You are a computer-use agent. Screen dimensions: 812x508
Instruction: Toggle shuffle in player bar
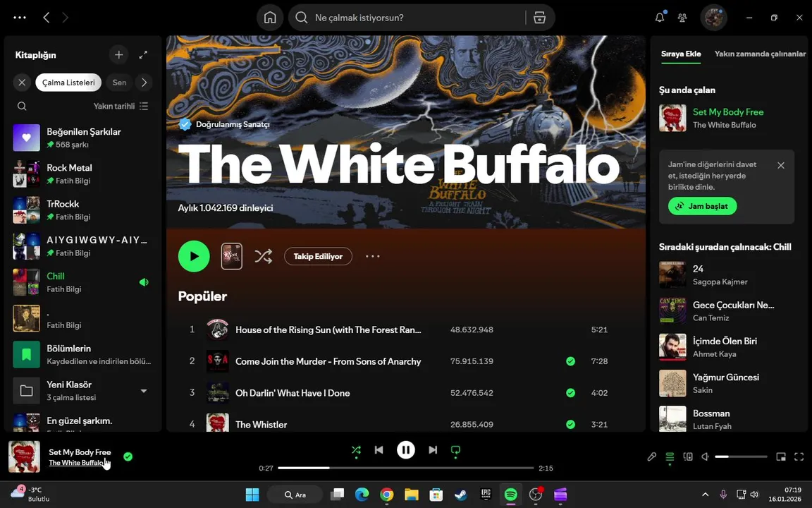pos(356,450)
